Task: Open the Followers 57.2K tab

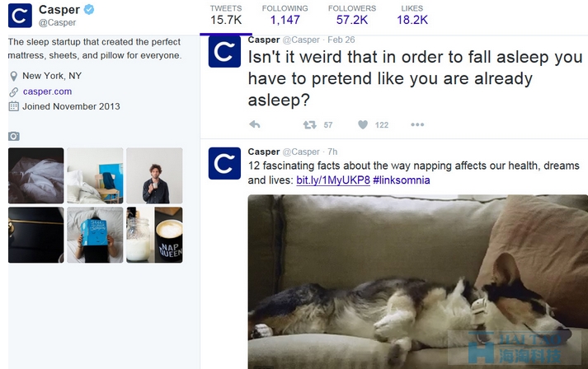Action: pos(352,15)
